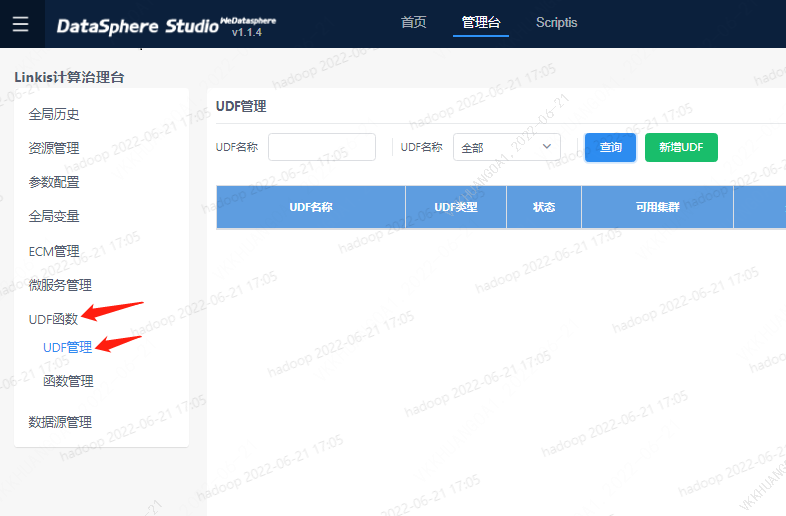The image size is (786, 516).
Task: Open 数据源管理 in sidebar
Action: tap(60, 422)
